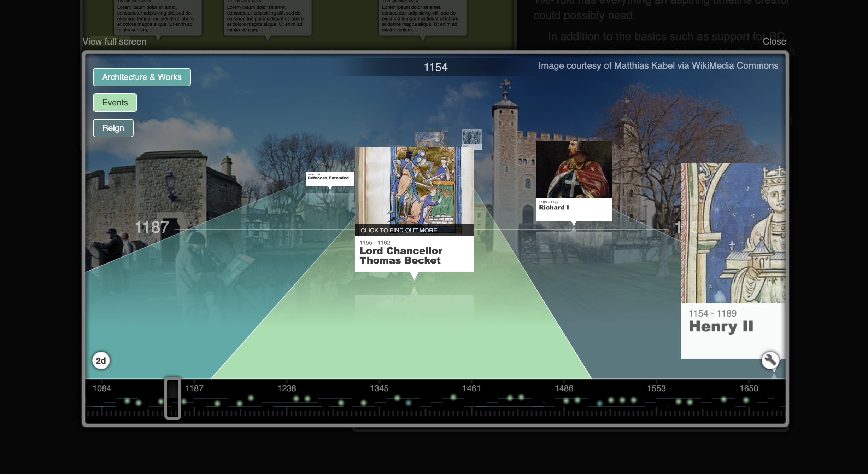The image size is (868, 474).
Task: Open the Lord Chancellor Thomas Becket card
Action: [x=414, y=209]
